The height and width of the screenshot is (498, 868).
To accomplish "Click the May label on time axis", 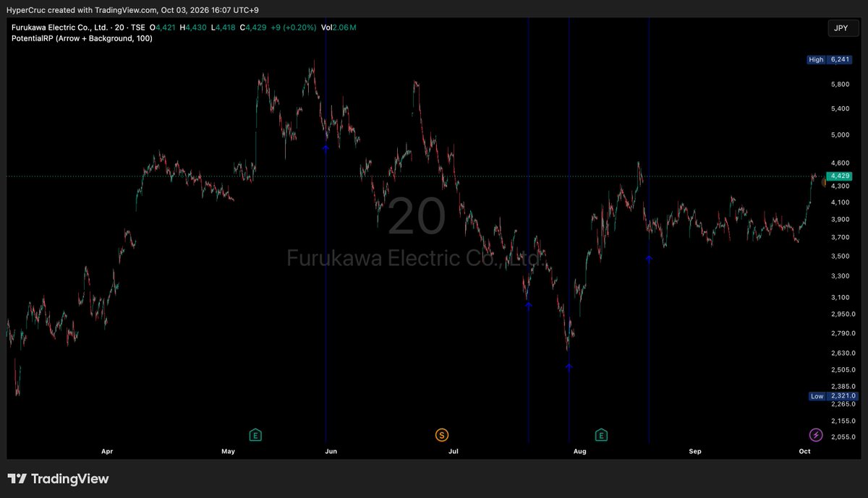I will point(229,452).
